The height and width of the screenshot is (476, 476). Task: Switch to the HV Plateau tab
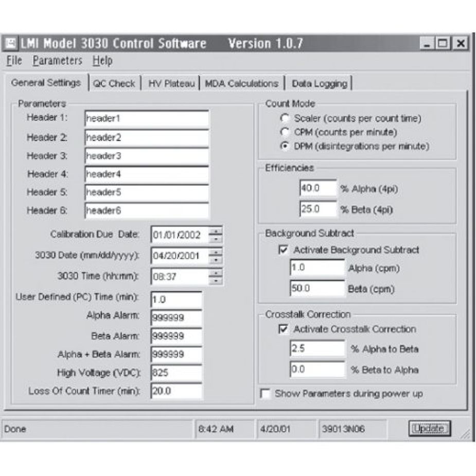tap(171, 83)
